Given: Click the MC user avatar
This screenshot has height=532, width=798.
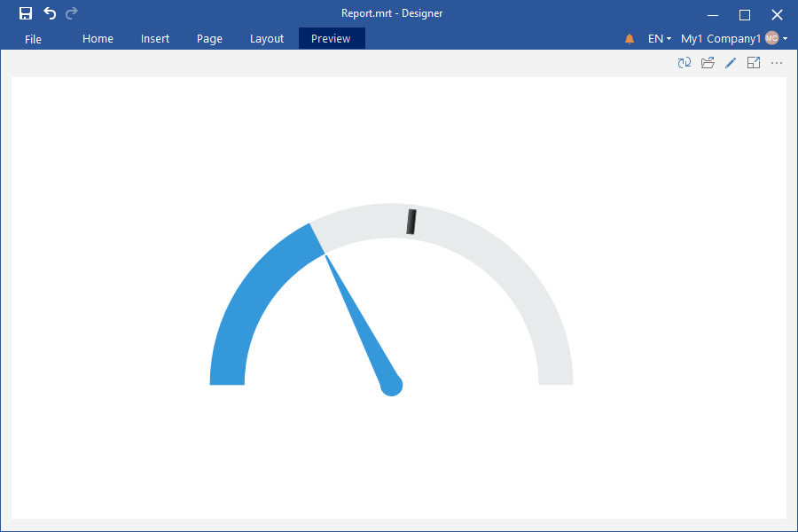Looking at the screenshot, I should 771,38.
